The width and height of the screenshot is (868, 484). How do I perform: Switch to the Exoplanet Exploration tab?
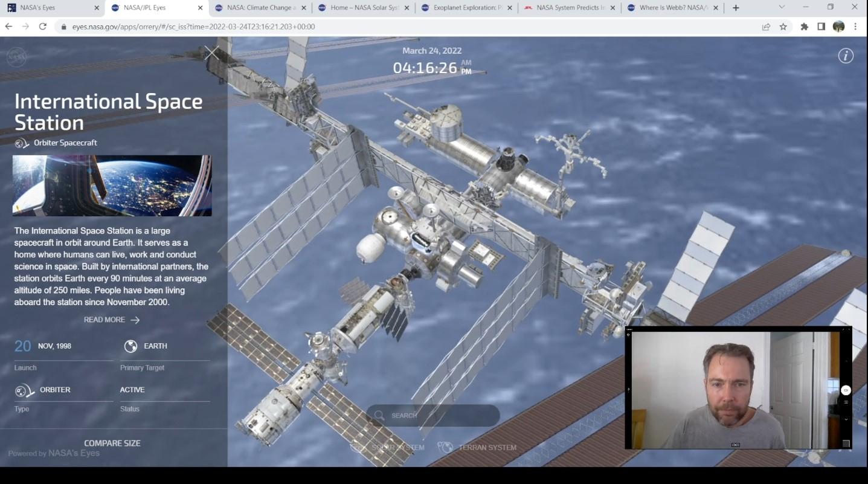pos(467,8)
